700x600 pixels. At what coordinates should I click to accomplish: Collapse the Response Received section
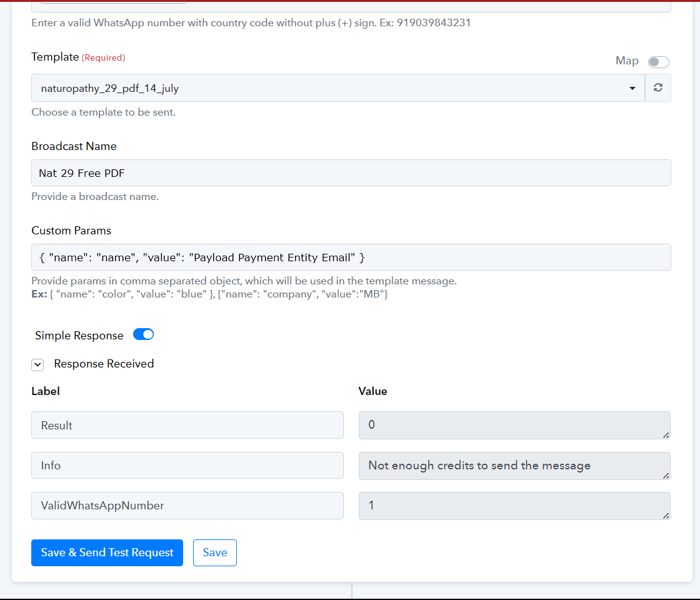point(37,365)
